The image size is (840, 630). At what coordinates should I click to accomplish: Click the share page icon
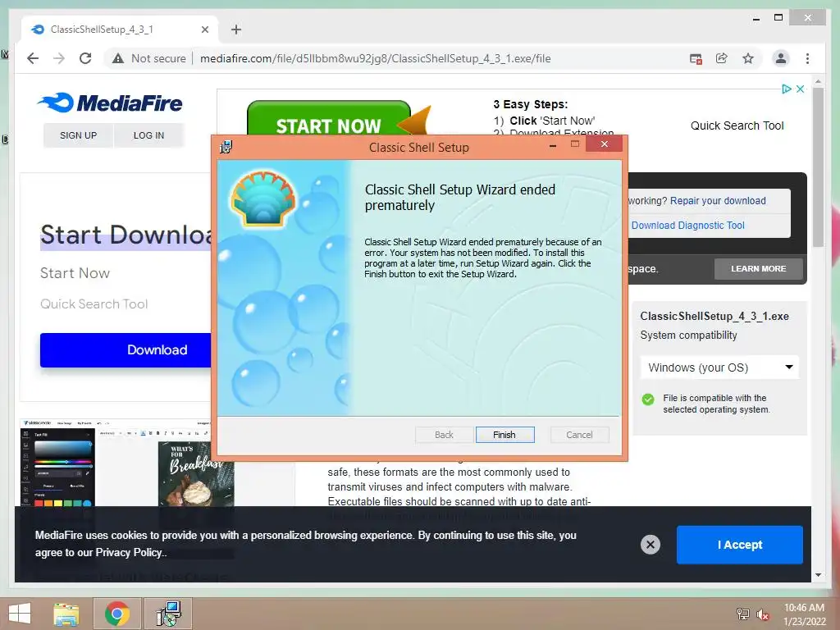(x=722, y=58)
